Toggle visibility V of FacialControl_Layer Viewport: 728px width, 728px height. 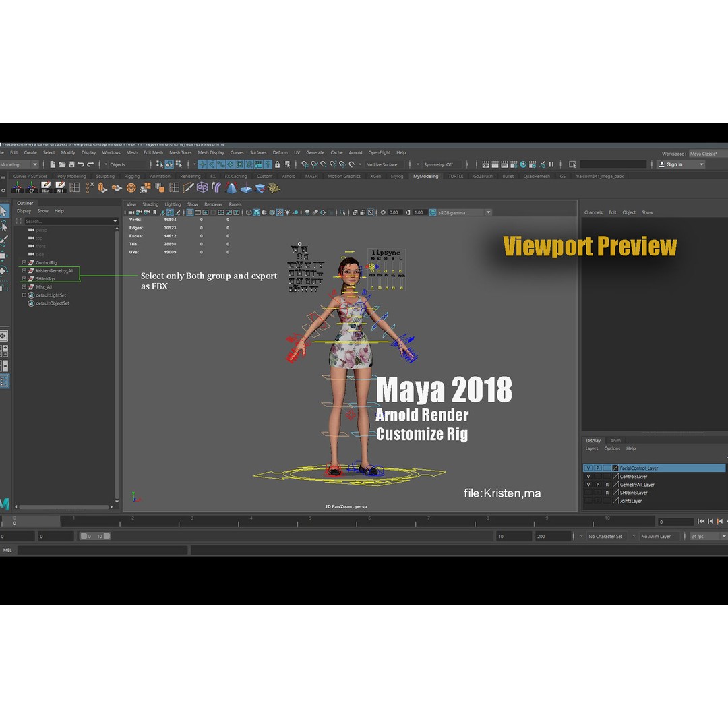tap(588, 468)
